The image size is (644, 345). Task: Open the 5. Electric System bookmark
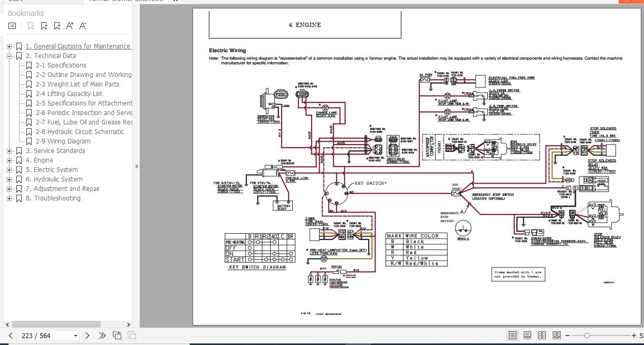52,170
